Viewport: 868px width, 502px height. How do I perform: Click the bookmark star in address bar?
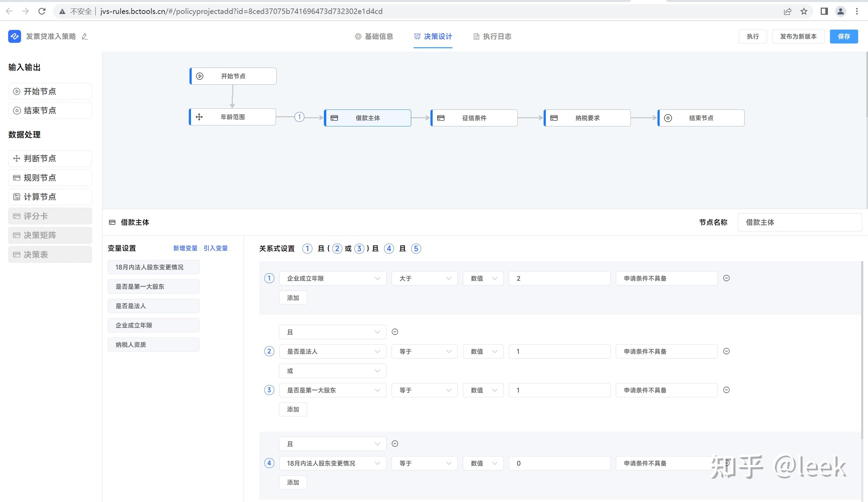tap(803, 11)
